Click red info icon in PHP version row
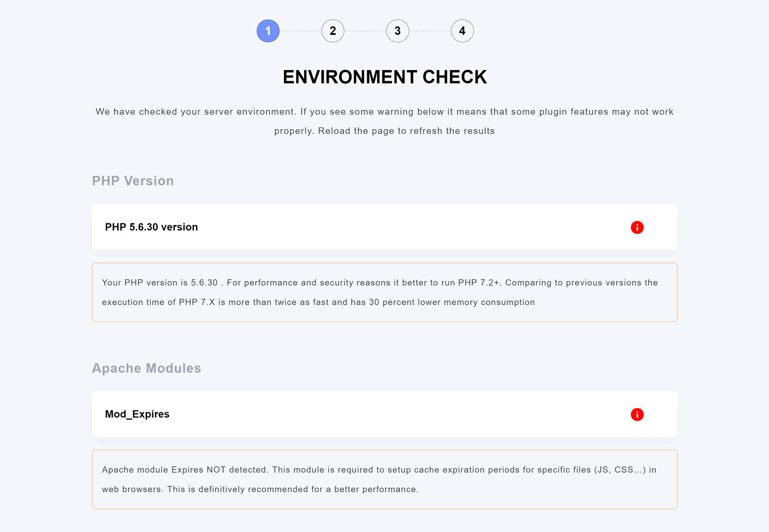Screen dimensions: 769x532 (637, 227)
